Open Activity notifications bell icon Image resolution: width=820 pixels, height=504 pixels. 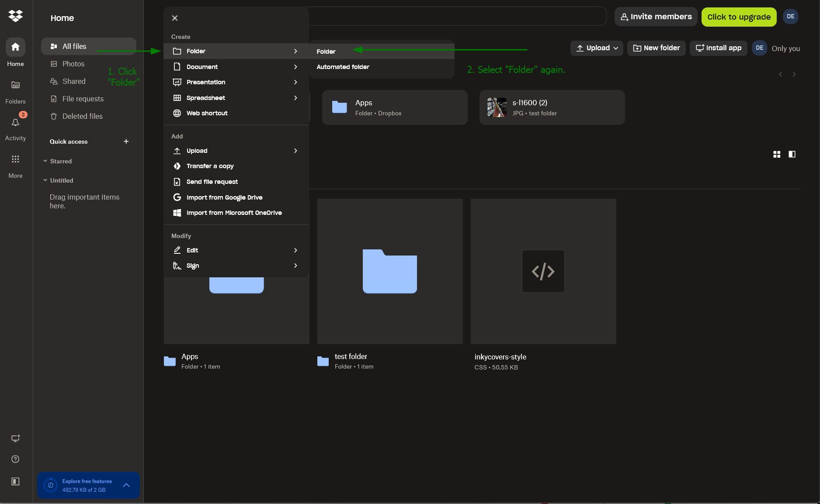pos(15,122)
